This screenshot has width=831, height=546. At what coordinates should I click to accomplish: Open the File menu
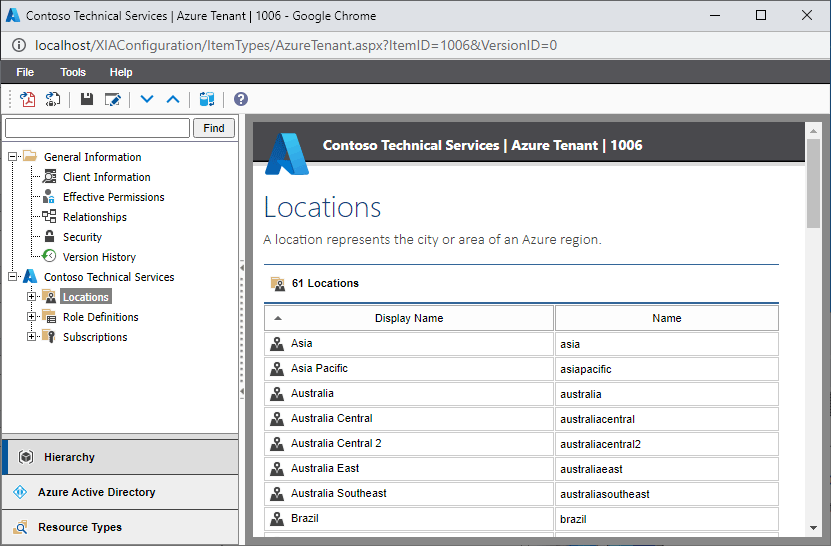tap(25, 72)
